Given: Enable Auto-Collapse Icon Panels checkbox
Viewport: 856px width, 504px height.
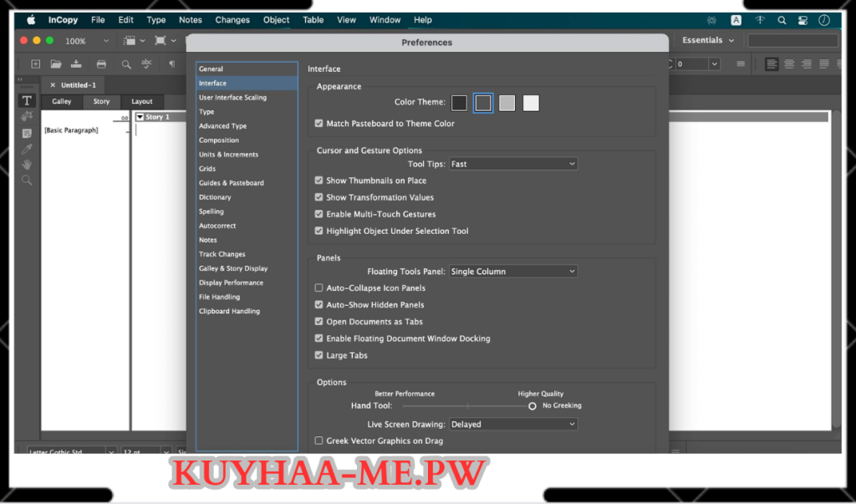Looking at the screenshot, I should click(318, 288).
